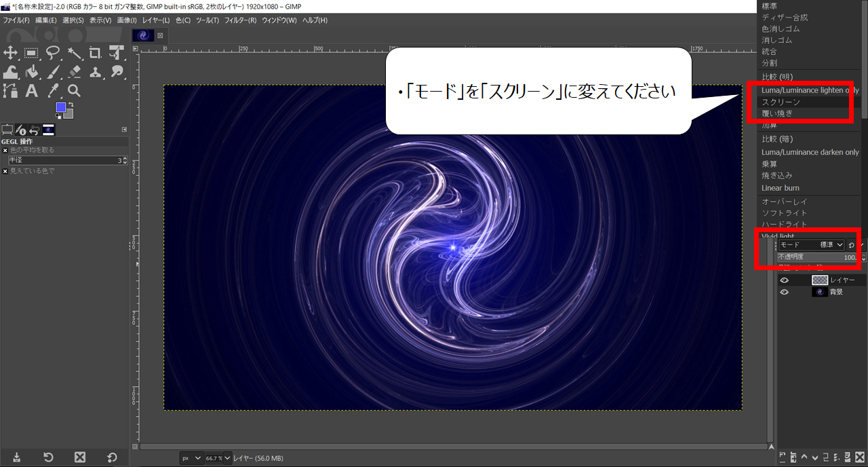Select the Unified Transform tool
Image resolution: width=868 pixels, height=467 pixels.
(x=117, y=53)
